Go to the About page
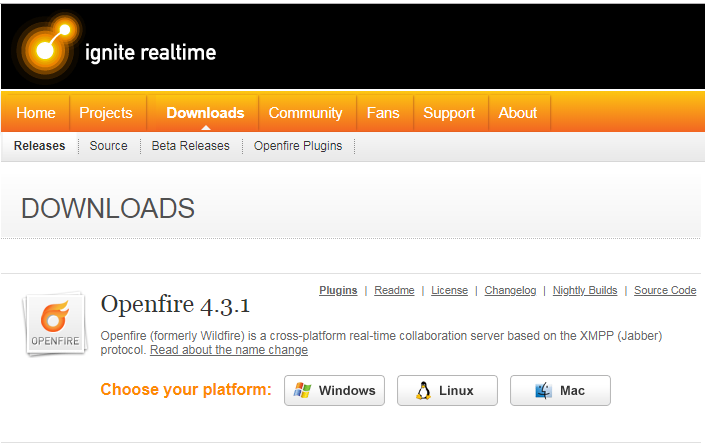 (518, 113)
